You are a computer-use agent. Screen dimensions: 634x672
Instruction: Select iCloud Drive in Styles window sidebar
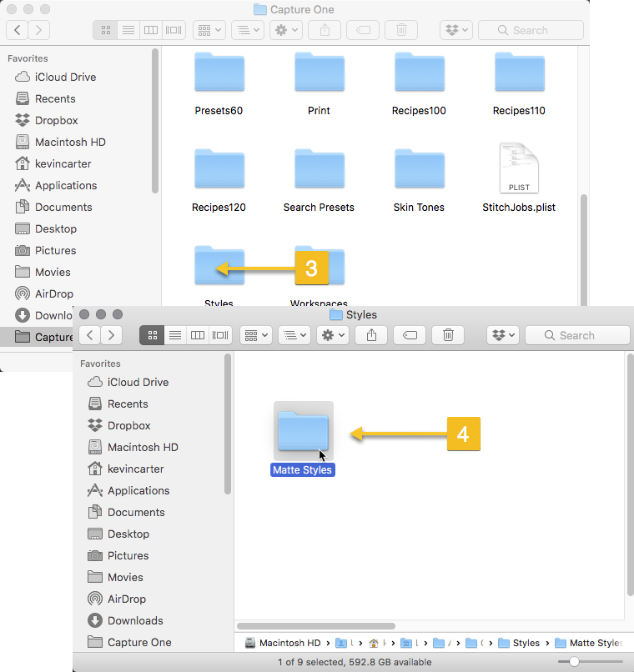(x=138, y=382)
